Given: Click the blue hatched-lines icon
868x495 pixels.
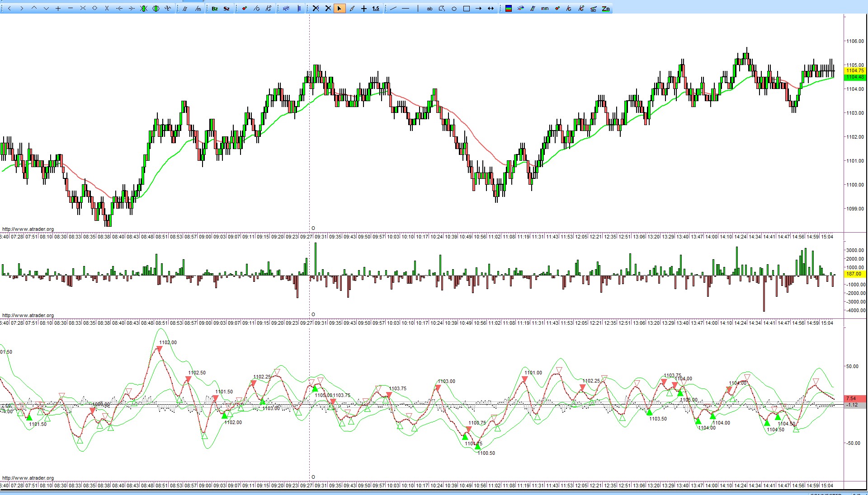Looking at the screenshot, I should point(286,9).
